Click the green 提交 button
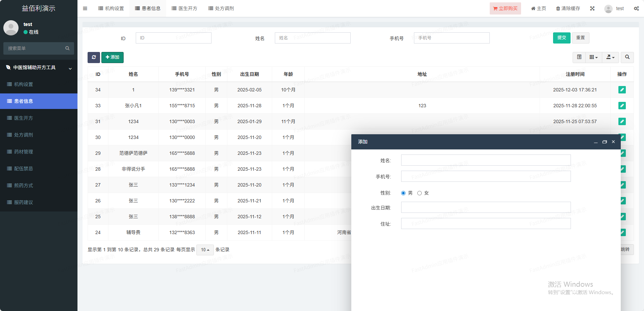This screenshot has width=644, height=311. (x=561, y=38)
